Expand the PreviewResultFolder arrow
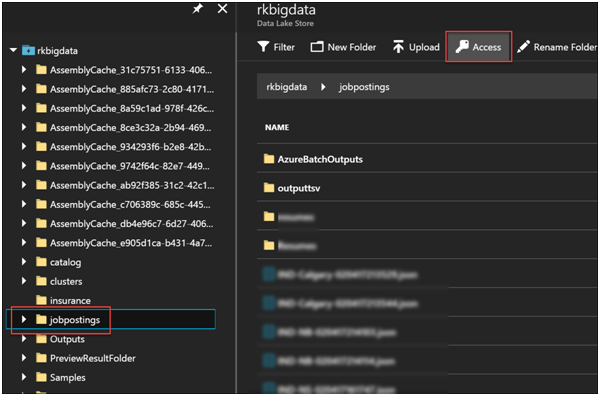600x396 pixels. point(24,358)
